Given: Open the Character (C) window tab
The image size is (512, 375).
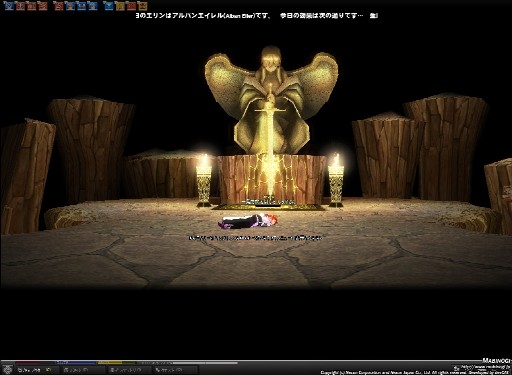Looking at the screenshot, I should [37, 370].
